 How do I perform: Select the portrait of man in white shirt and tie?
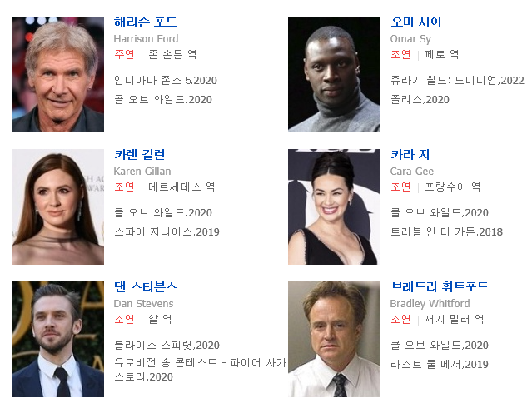(x=334, y=339)
